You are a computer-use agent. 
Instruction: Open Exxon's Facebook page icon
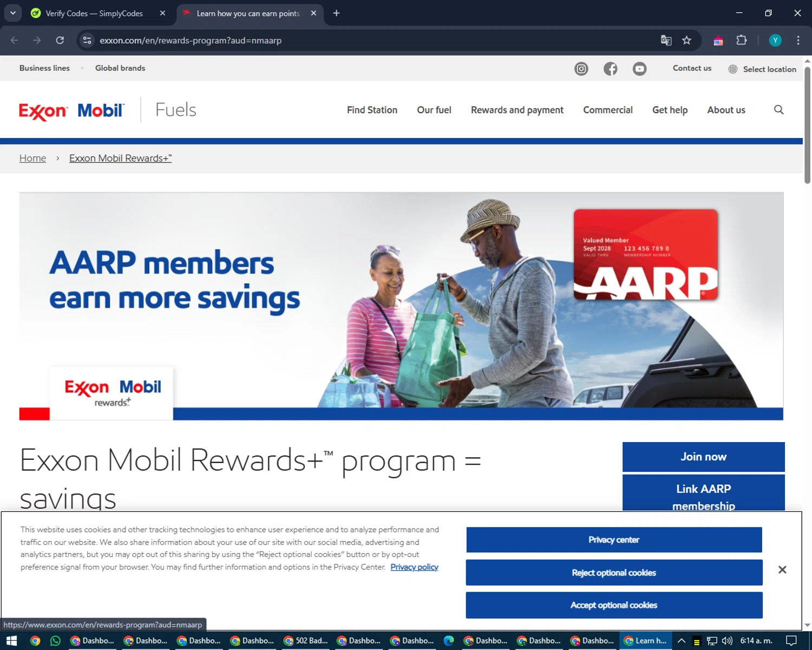pyautogui.click(x=610, y=69)
